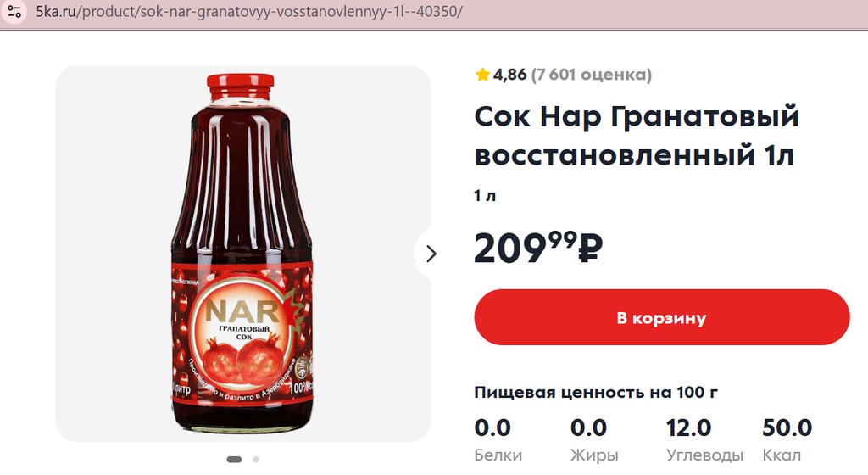Click the red cap of the bottle
The width and height of the screenshot is (868, 475).
point(240,87)
